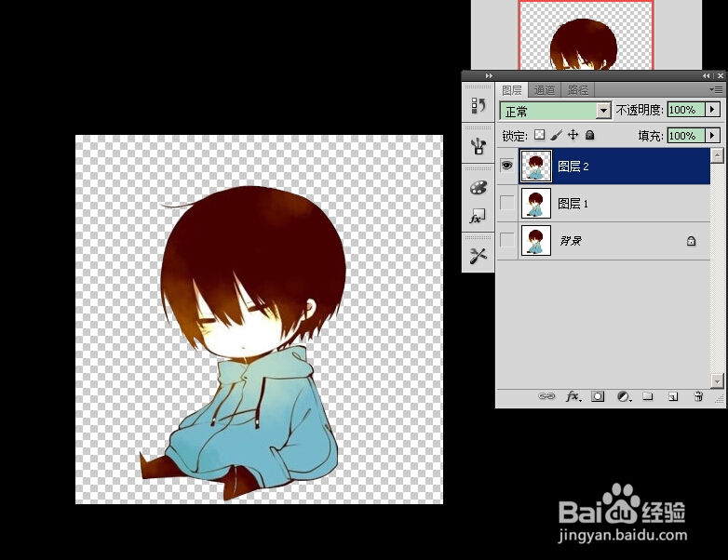Click the lock image pixels brush icon
The width and height of the screenshot is (728, 560).
556,135
